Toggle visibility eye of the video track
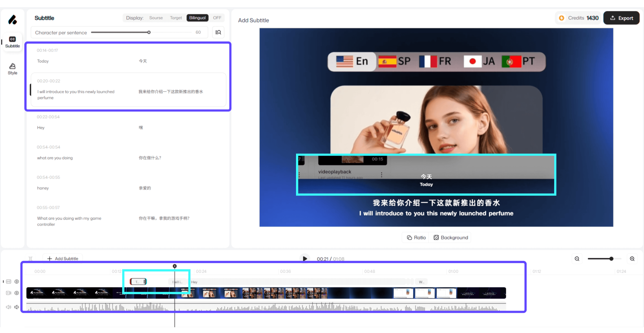This screenshot has height=333, width=644. 17,293
